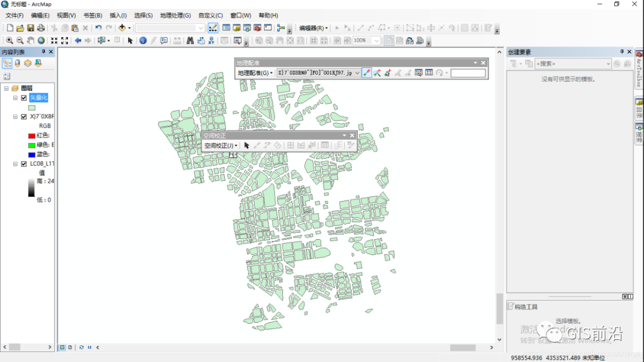Select the New Displacement Link tool
644x362 pixels.
point(258,145)
